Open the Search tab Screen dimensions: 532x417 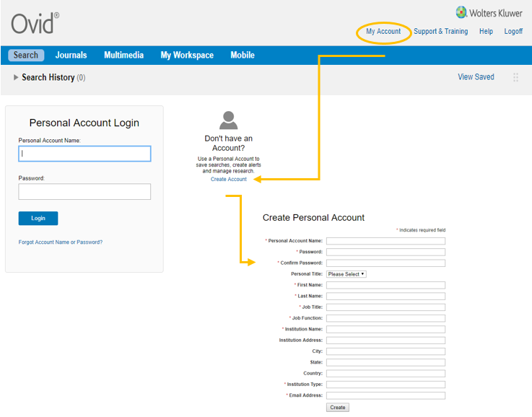point(26,55)
